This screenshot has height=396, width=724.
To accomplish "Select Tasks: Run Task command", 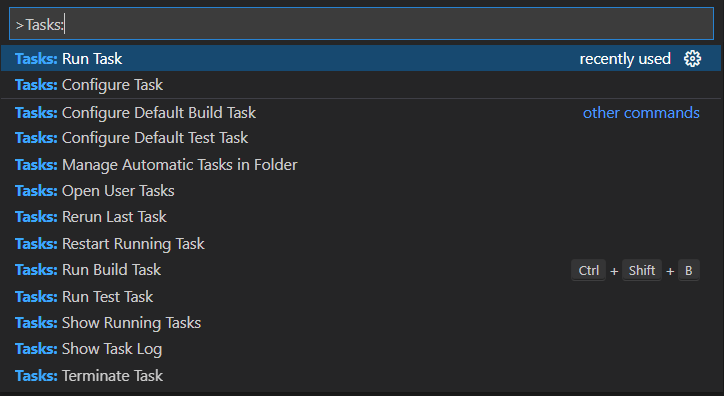I will (361, 59).
